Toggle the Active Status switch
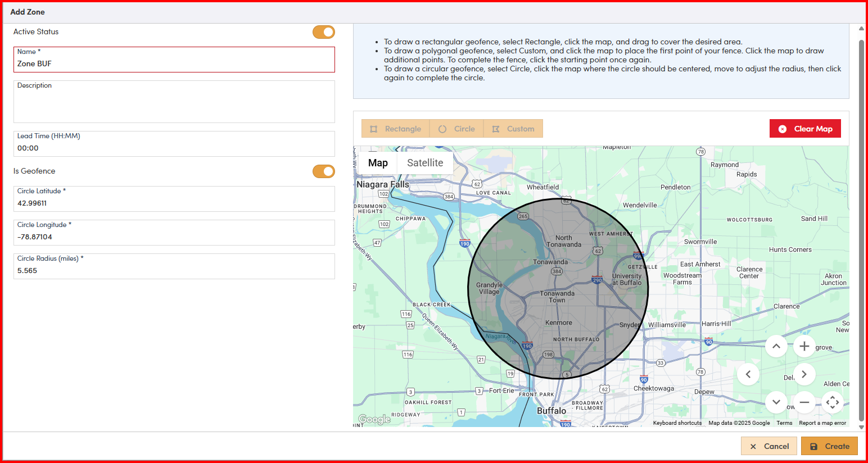 click(324, 32)
